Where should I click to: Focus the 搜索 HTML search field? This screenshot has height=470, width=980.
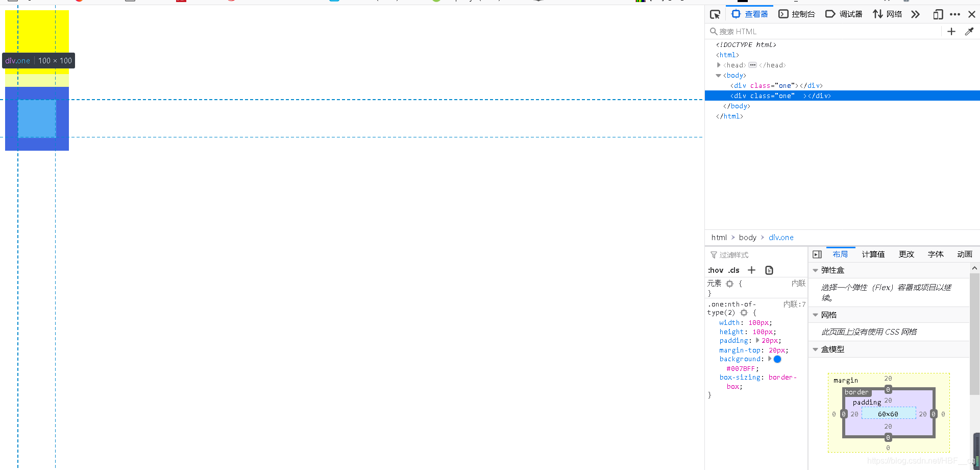[x=824, y=32]
